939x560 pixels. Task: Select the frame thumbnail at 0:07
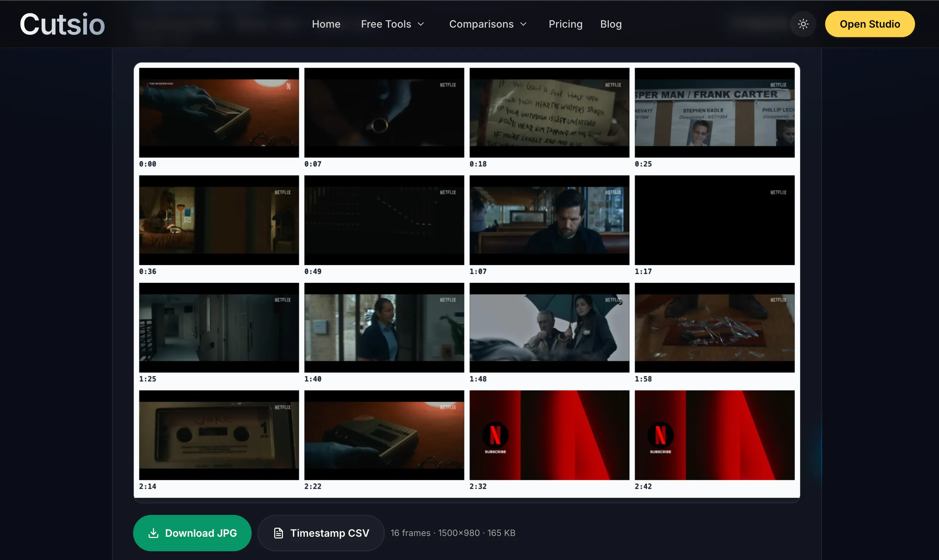pyautogui.click(x=384, y=112)
